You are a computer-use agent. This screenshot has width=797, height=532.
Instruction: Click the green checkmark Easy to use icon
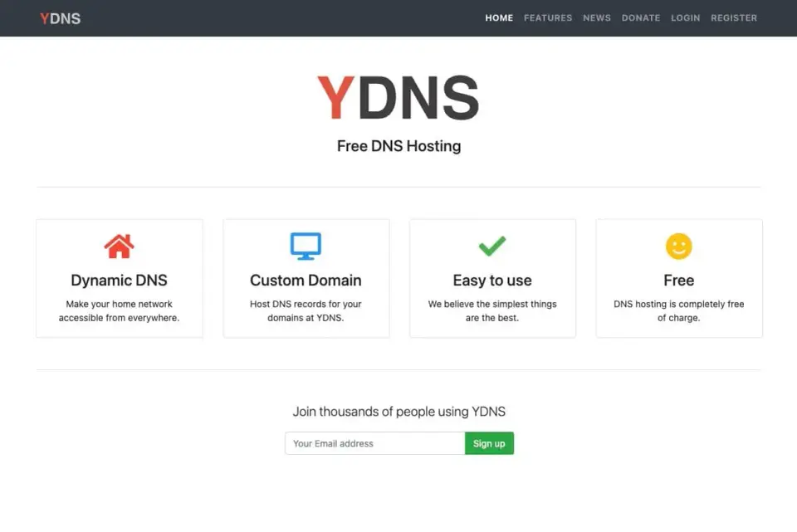click(x=492, y=246)
